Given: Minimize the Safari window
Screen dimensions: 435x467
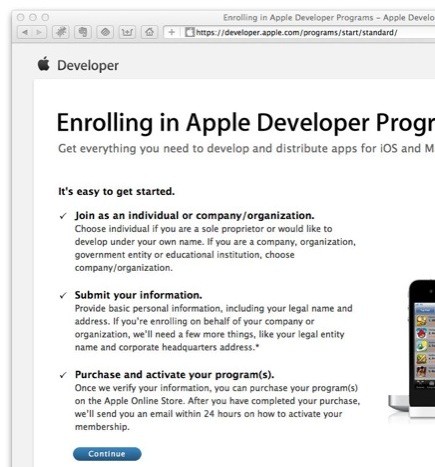Looking at the screenshot, I should 33,17.
